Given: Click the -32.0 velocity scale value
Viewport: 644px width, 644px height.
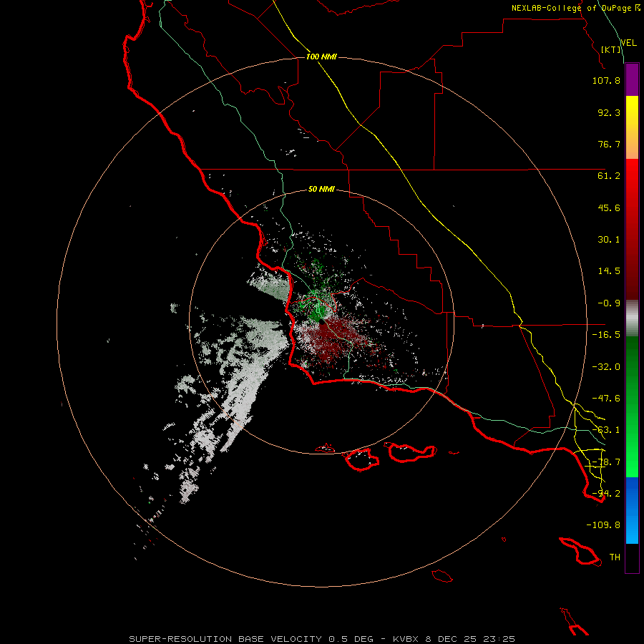Looking at the screenshot, I should (x=606, y=367).
